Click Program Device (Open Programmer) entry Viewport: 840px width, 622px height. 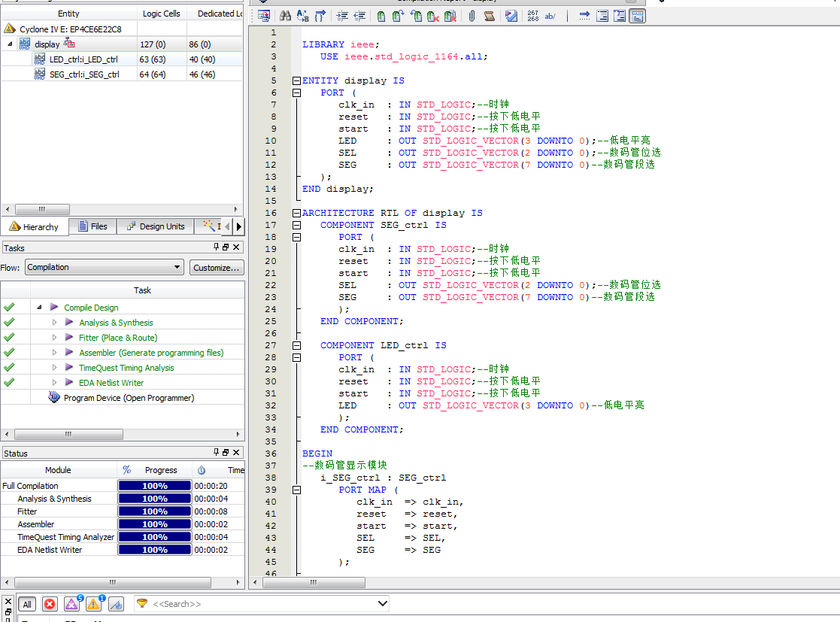point(129,398)
